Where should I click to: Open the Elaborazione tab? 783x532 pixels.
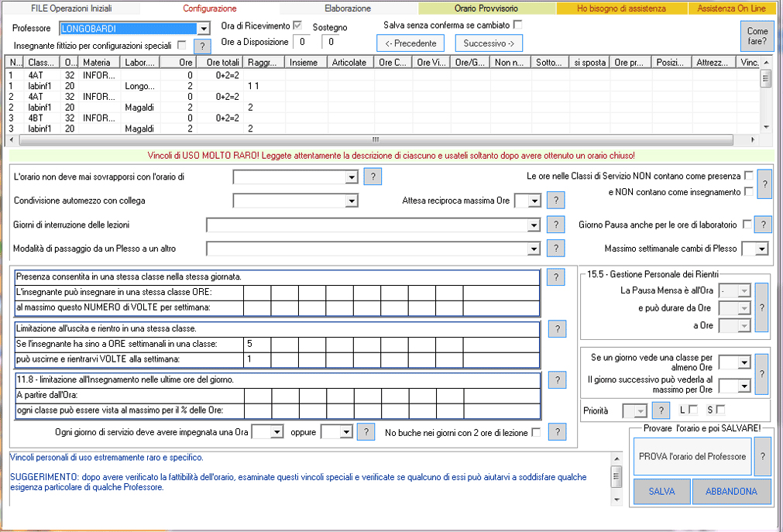click(x=348, y=9)
